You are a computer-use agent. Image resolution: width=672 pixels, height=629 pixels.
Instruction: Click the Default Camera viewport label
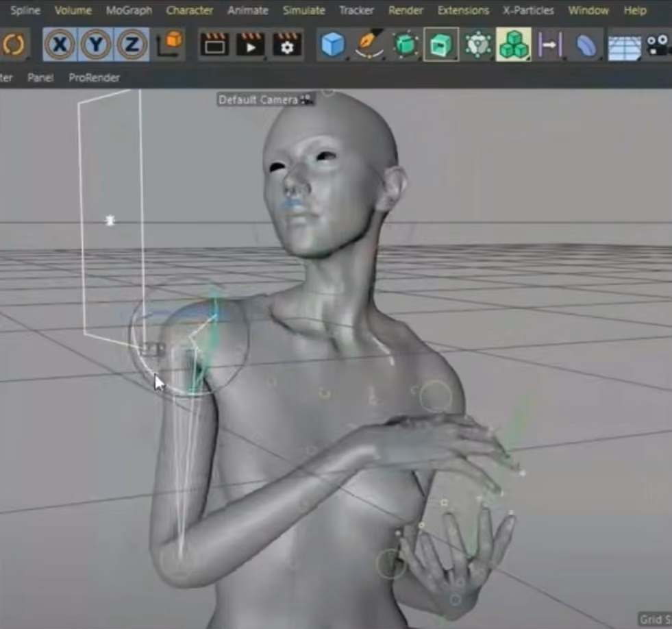258,100
